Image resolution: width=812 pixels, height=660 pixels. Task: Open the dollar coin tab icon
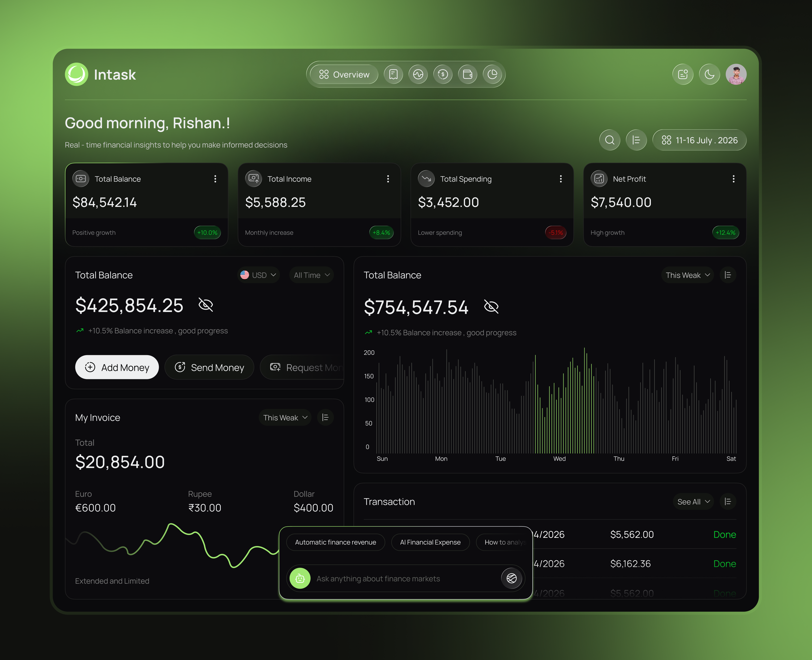(443, 75)
